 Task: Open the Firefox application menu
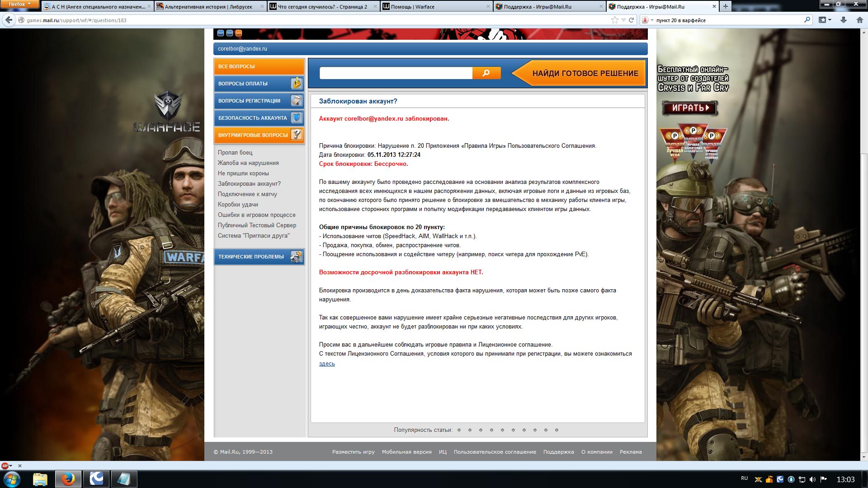click(x=20, y=4)
